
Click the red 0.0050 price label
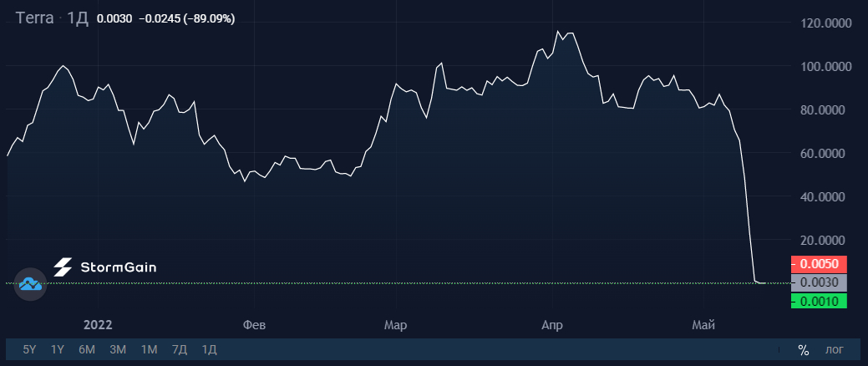click(819, 264)
